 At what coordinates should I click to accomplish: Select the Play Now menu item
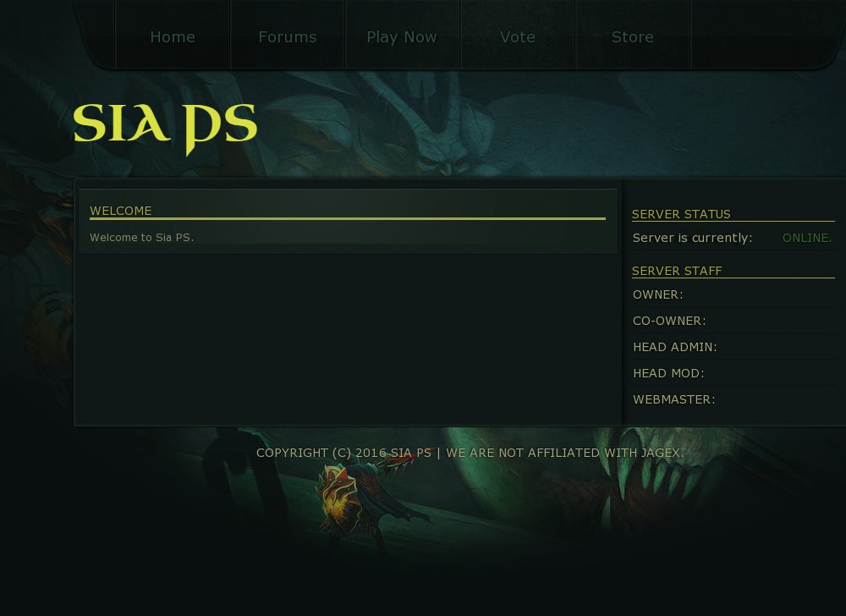tap(402, 36)
